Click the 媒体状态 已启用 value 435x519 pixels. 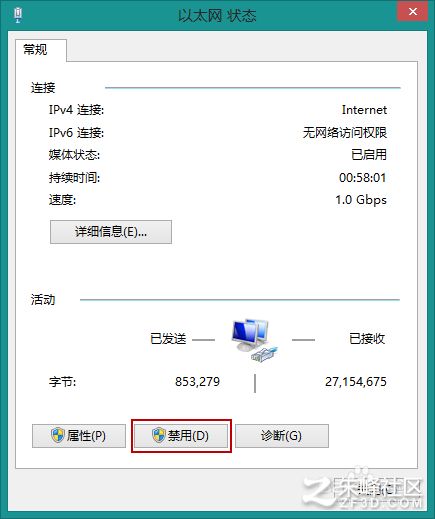[369, 155]
